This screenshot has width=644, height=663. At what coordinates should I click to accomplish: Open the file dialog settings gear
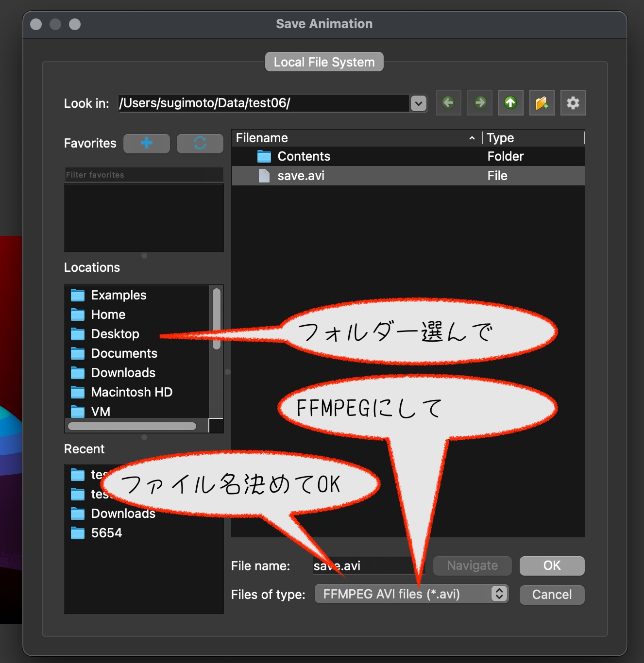click(573, 103)
